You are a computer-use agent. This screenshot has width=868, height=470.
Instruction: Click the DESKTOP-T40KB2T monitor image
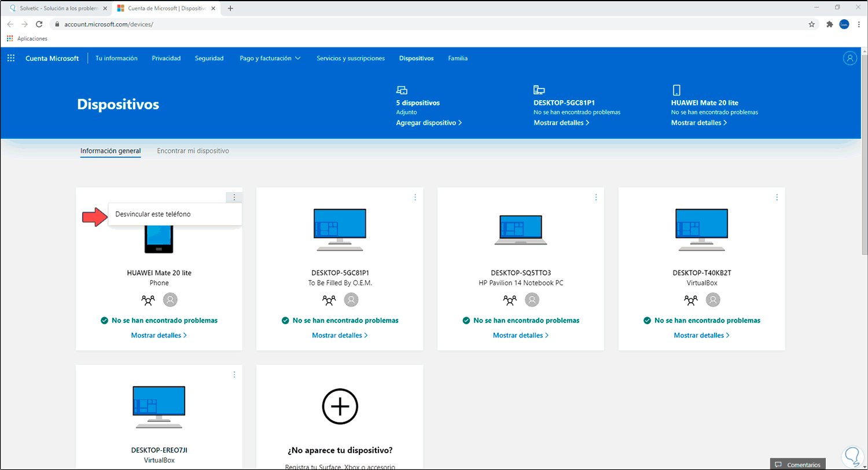pyautogui.click(x=702, y=230)
